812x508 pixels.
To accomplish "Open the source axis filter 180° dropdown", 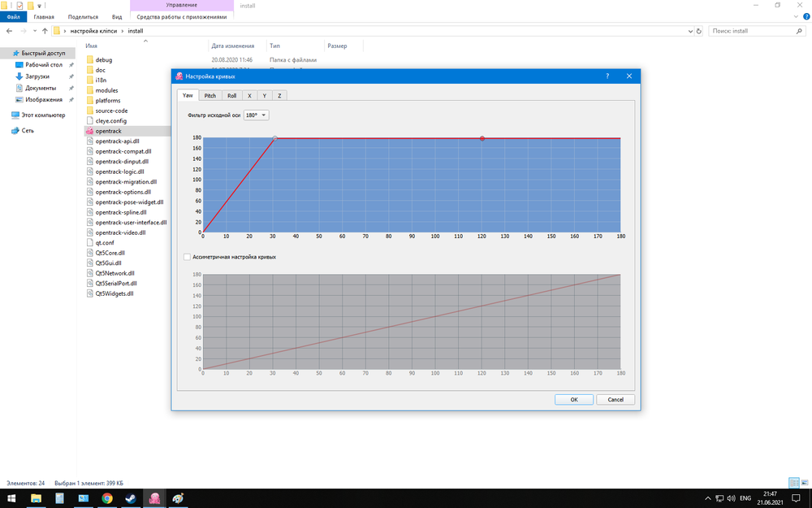I will (257, 115).
